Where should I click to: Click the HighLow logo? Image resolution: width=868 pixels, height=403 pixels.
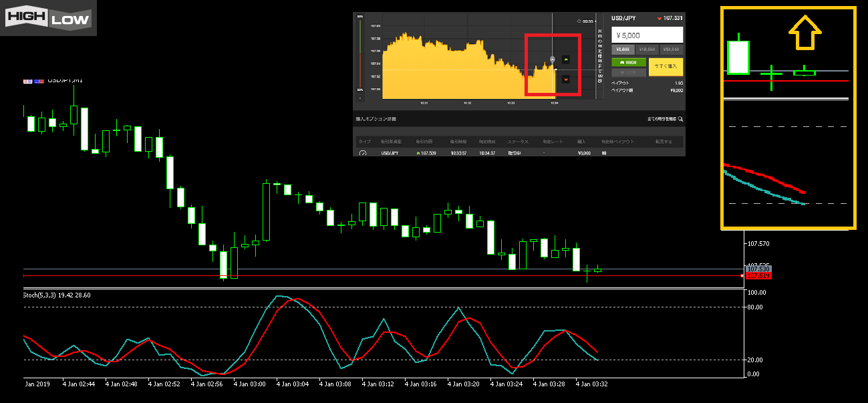click(48, 18)
